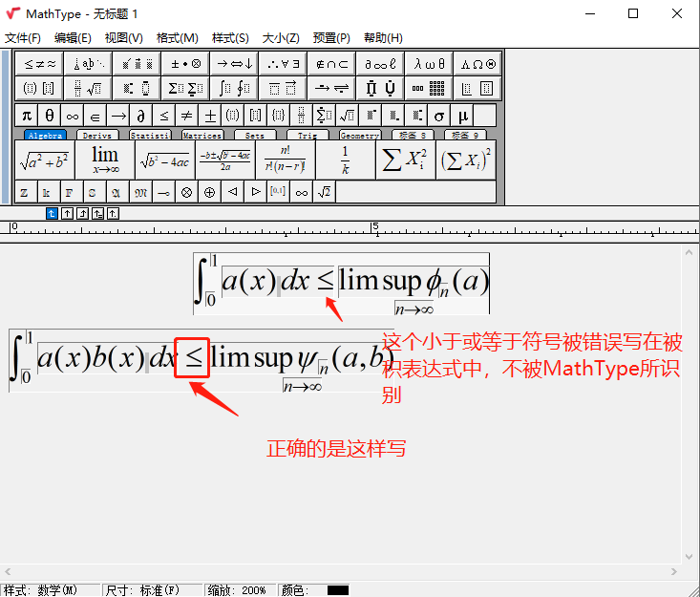Open the 视图(V) menu
Image resolution: width=700 pixels, height=597 pixels.
coord(123,38)
